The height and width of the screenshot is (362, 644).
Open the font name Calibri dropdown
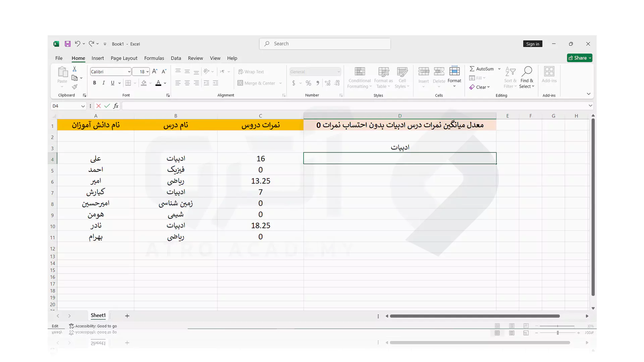129,72
